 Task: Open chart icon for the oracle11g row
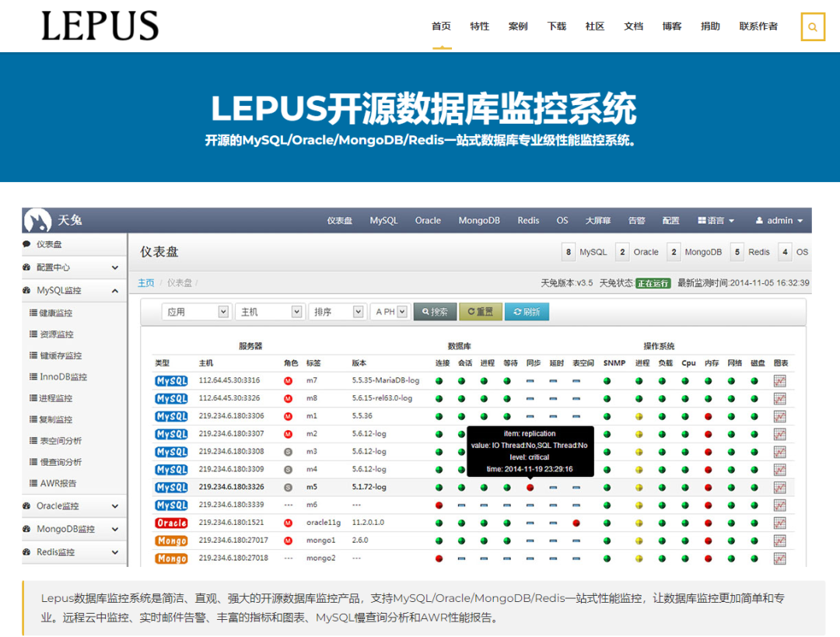click(779, 523)
